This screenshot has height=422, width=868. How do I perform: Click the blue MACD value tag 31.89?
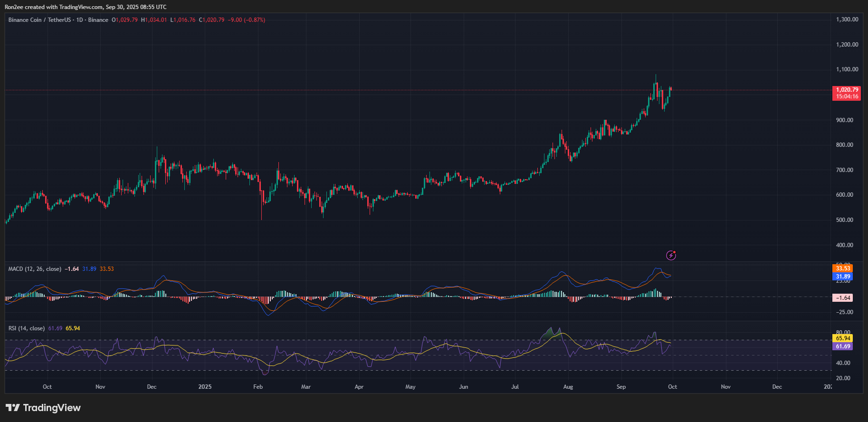tap(843, 277)
